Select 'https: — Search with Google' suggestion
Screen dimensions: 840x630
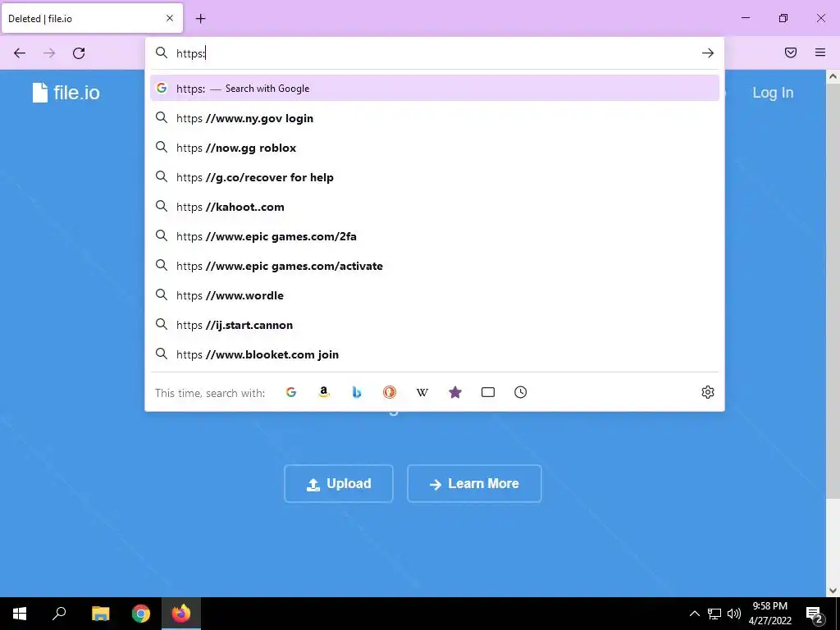tap(435, 89)
